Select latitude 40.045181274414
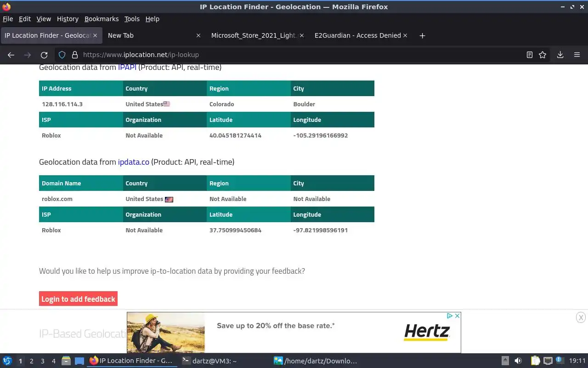This screenshot has height=368, width=588. click(235, 135)
